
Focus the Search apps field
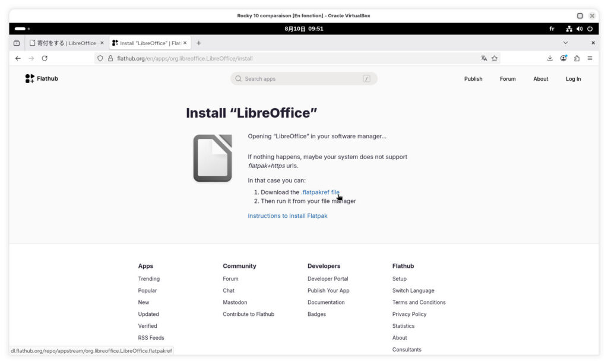coord(303,79)
